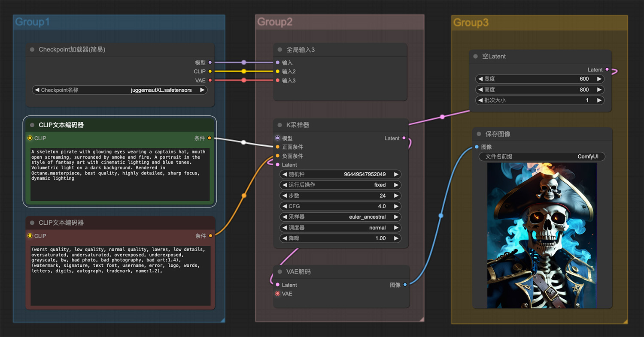
Task: Click the 条件 output socket of the skeleton pirate prompt node
Action: point(210,138)
